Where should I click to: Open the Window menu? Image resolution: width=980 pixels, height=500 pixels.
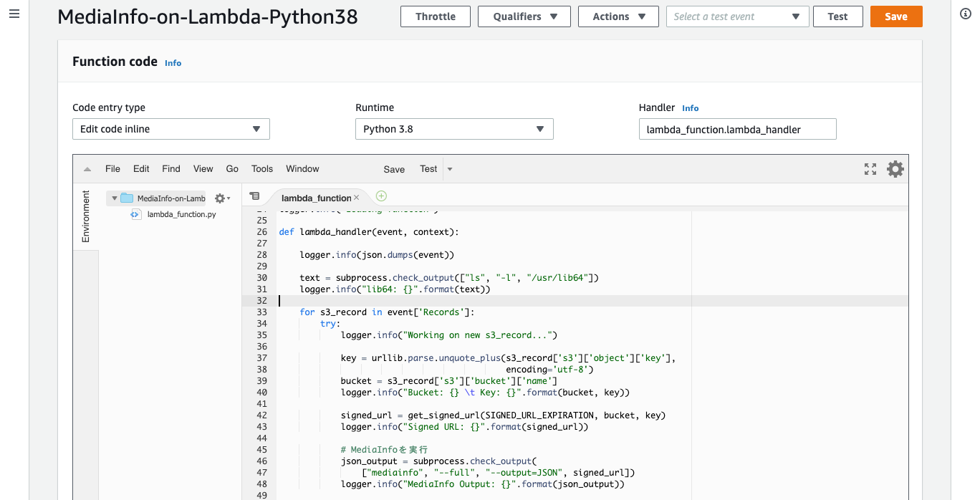(302, 168)
